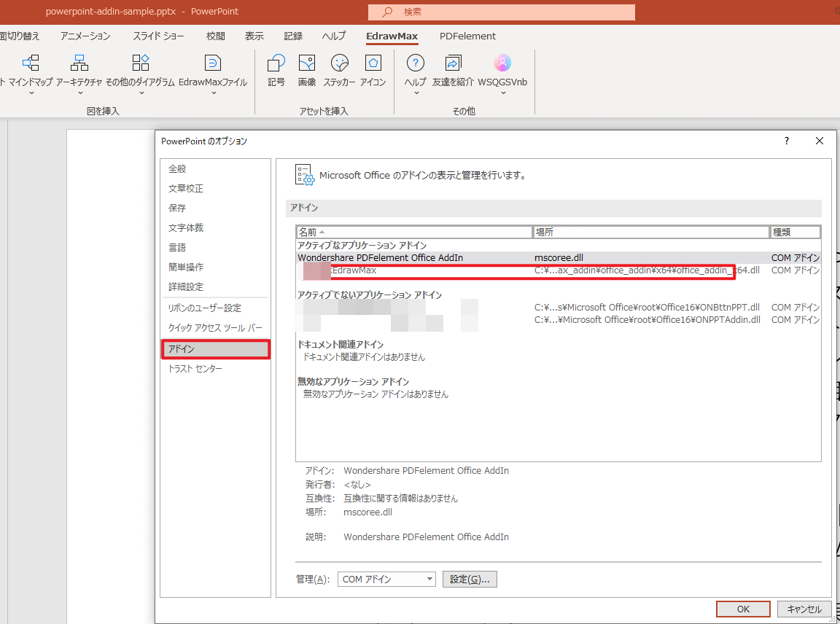
Task: Select the Typography (文字体裁) options category
Action: pyautogui.click(x=215, y=227)
